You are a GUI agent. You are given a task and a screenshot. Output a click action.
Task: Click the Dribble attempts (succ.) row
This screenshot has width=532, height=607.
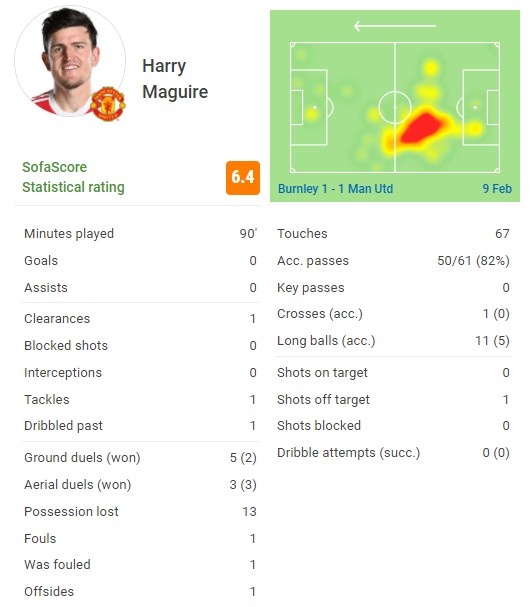pyautogui.click(x=393, y=453)
